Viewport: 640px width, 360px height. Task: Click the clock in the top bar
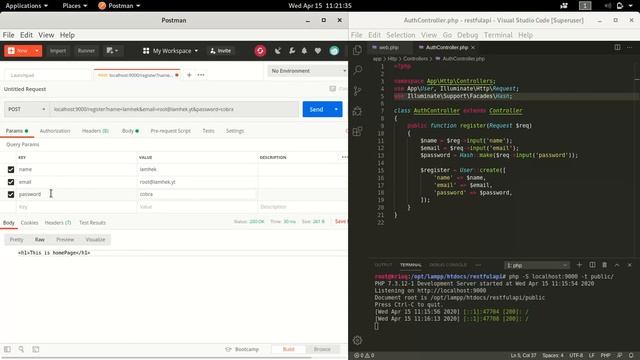point(320,6)
